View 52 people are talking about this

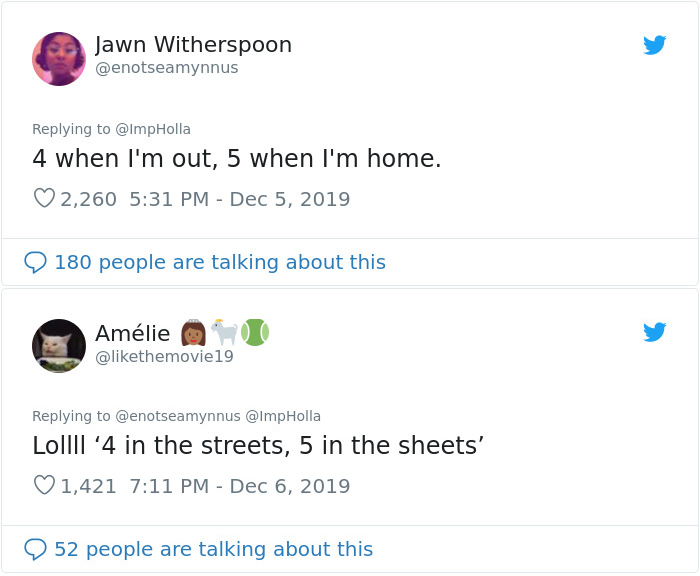point(213,549)
